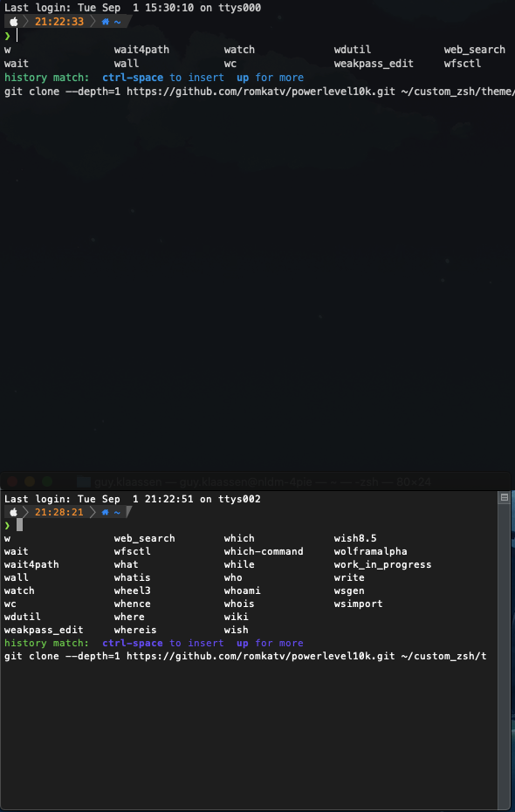
Task: Click the 21:28:21 time segment
Action: [59, 512]
